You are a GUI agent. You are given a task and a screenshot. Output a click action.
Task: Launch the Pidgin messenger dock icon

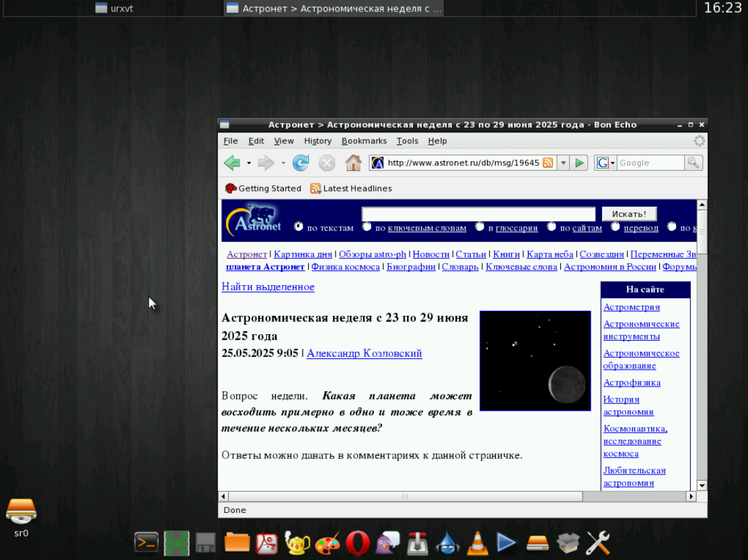click(x=388, y=543)
